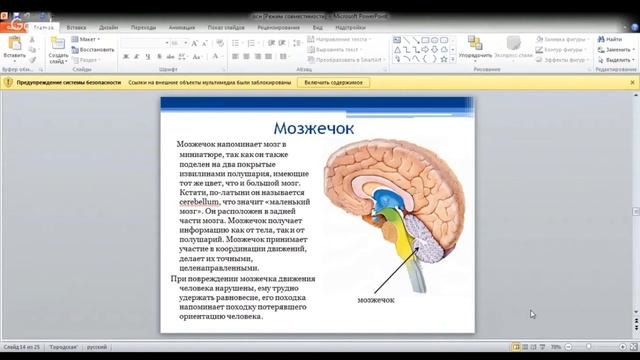Select the text box shape icon
Viewport: 640px width, 360px height.
coord(397,40)
